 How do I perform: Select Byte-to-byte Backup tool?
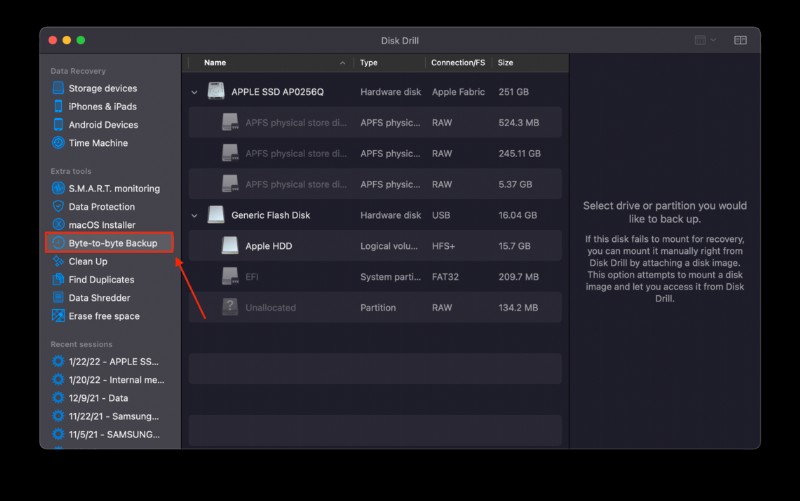coord(109,243)
